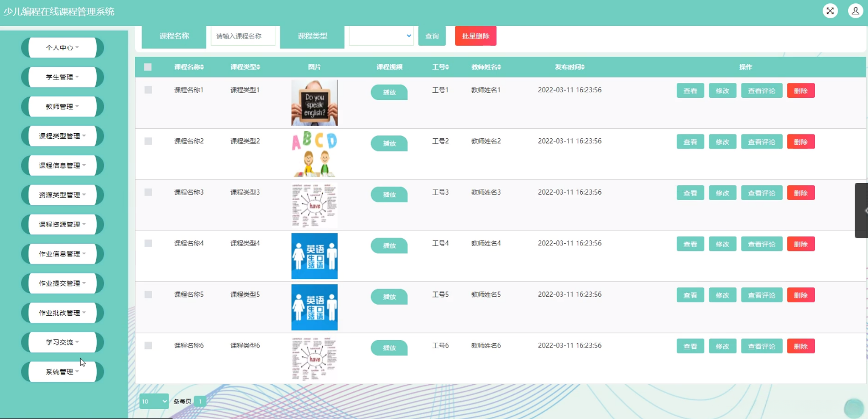Toggle fullscreen with the crossed-arrows icon
The width and height of the screenshot is (868, 419).
830,11
